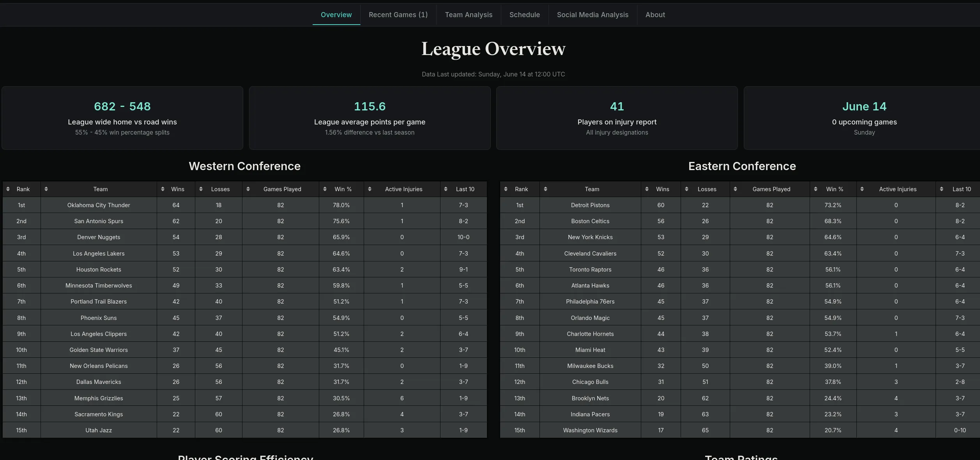The width and height of the screenshot is (980, 460).
Task: Select Los Angeles Clippers cell
Action: (x=99, y=334)
